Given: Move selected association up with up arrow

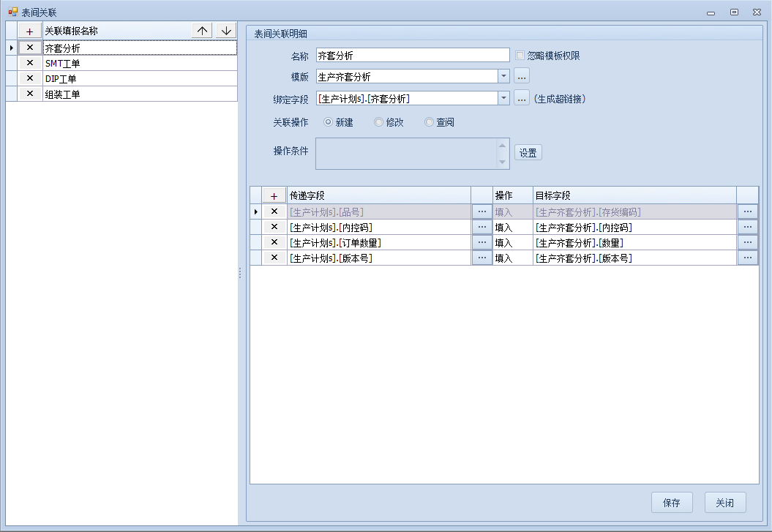Looking at the screenshot, I should 203,31.
